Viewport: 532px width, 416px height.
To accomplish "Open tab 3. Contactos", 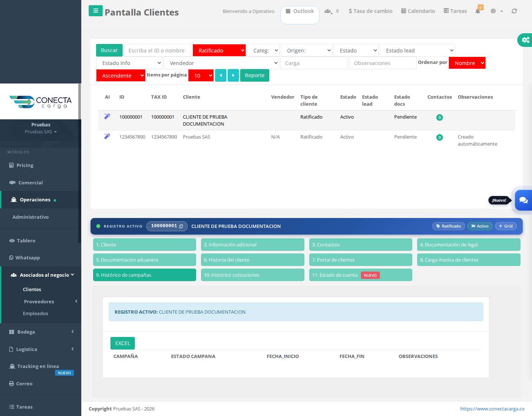I will point(361,245).
